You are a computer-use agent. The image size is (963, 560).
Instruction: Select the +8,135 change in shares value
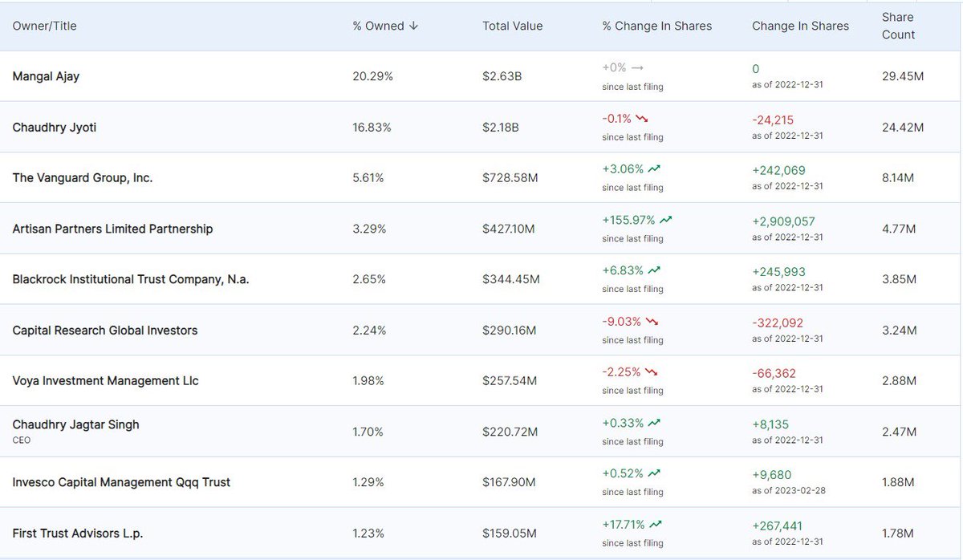coord(771,424)
